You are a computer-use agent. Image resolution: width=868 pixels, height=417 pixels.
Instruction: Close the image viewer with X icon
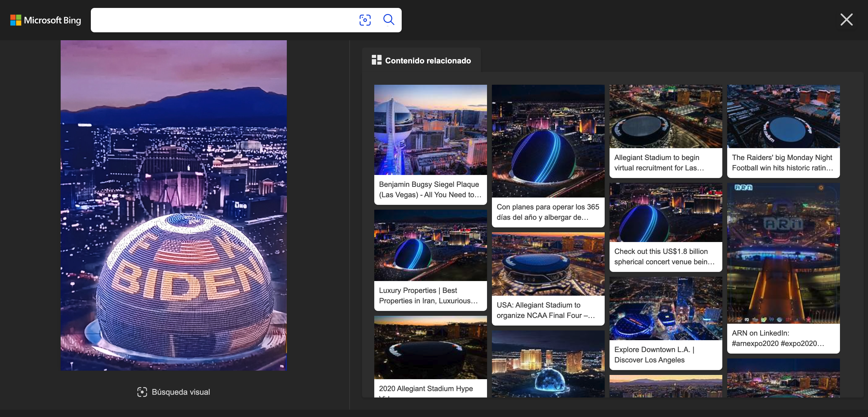pos(846,20)
